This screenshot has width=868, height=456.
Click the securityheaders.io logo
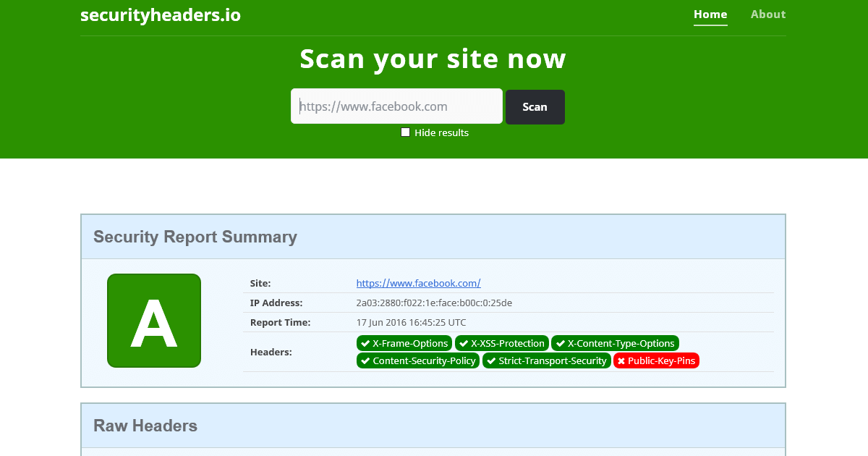coord(160,14)
